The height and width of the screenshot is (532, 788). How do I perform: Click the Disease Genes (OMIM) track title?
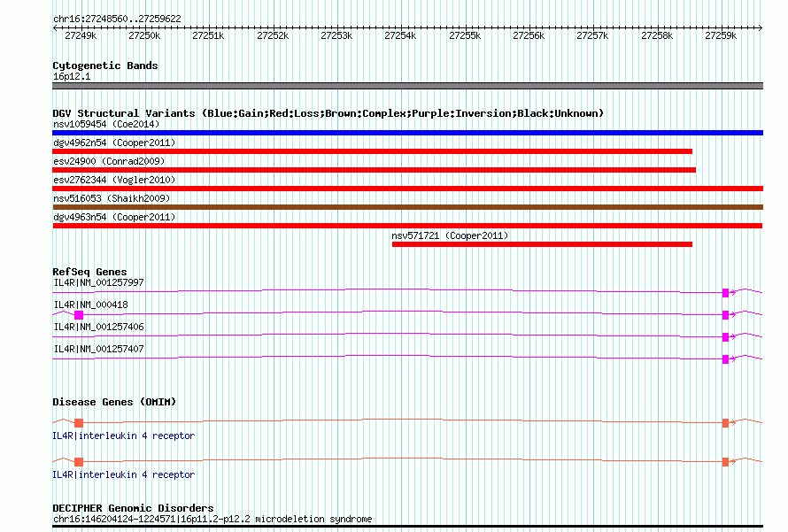[x=114, y=402]
